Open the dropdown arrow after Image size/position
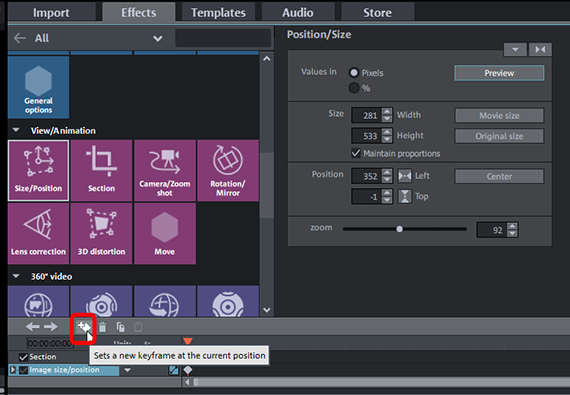Viewport: 570px width, 395px height. (128, 370)
